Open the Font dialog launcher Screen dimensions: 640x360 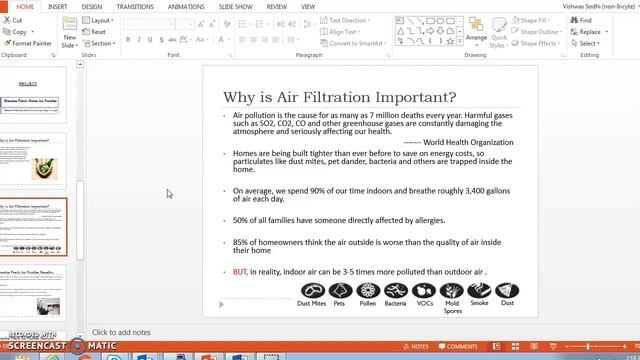point(230,55)
